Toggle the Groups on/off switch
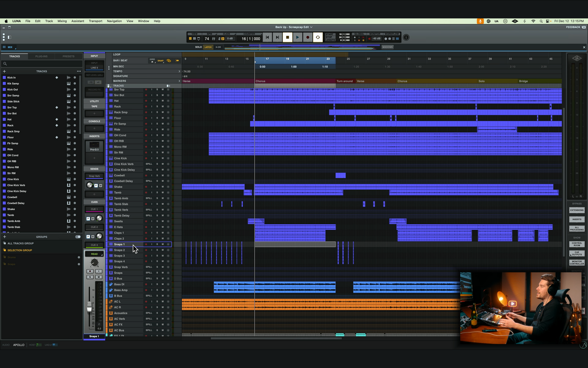The height and width of the screenshot is (368, 588). pos(78,237)
